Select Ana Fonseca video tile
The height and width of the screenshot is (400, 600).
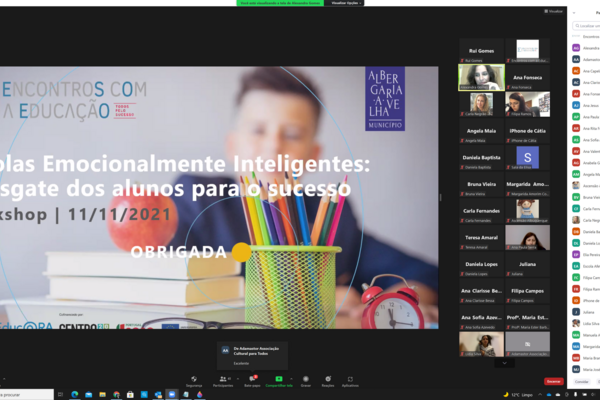tap(527, 77)
